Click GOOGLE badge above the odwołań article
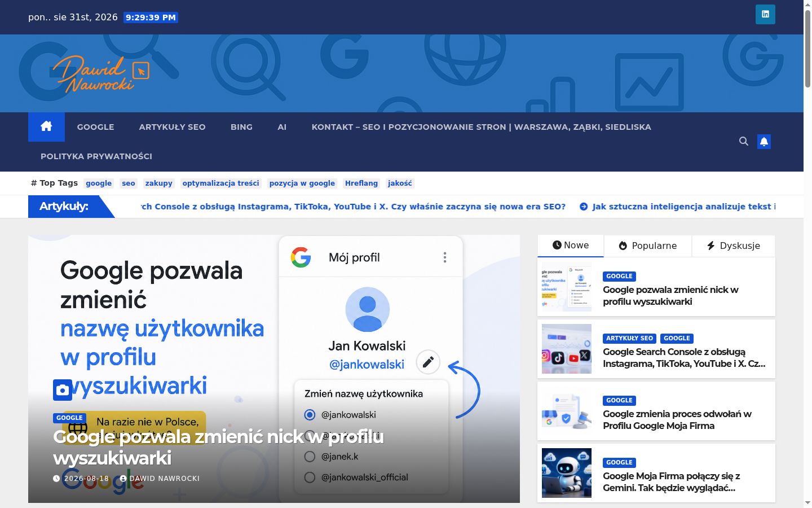The image size is (812, 508). (619, 400)
